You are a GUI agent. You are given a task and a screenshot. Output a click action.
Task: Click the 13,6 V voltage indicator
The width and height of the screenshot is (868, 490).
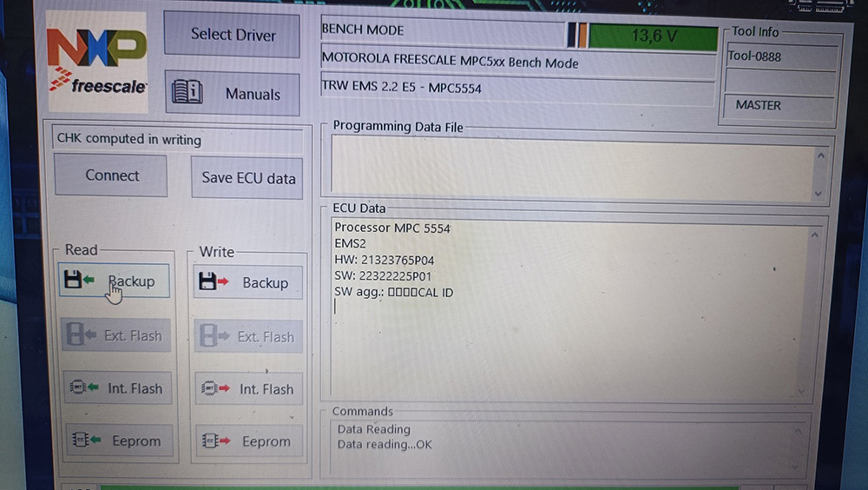click(654, 36)
